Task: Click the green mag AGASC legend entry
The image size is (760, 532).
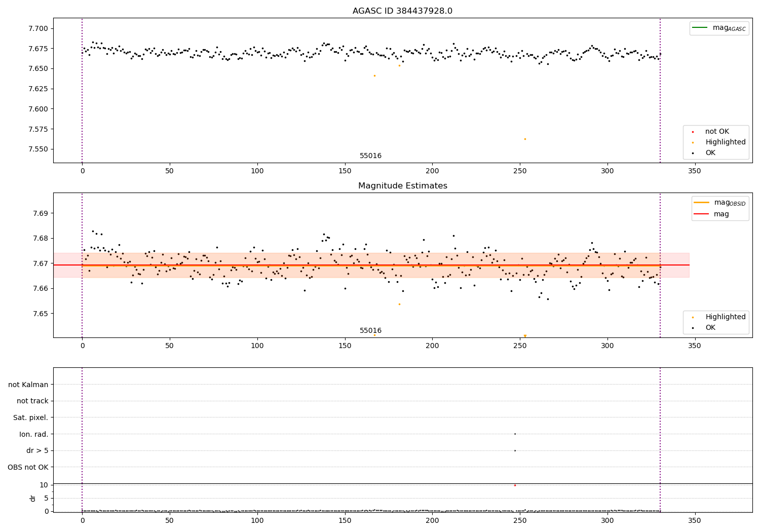Action: point(719,28)
